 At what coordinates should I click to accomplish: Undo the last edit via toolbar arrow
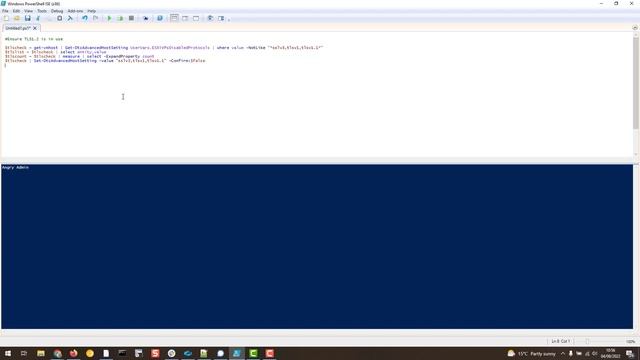[84, 18]
